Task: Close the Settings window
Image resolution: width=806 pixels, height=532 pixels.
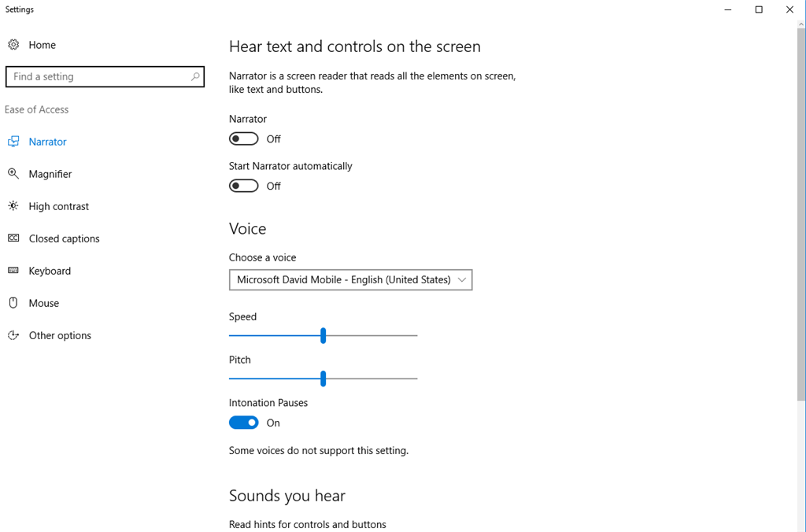Action: point(789,9)
